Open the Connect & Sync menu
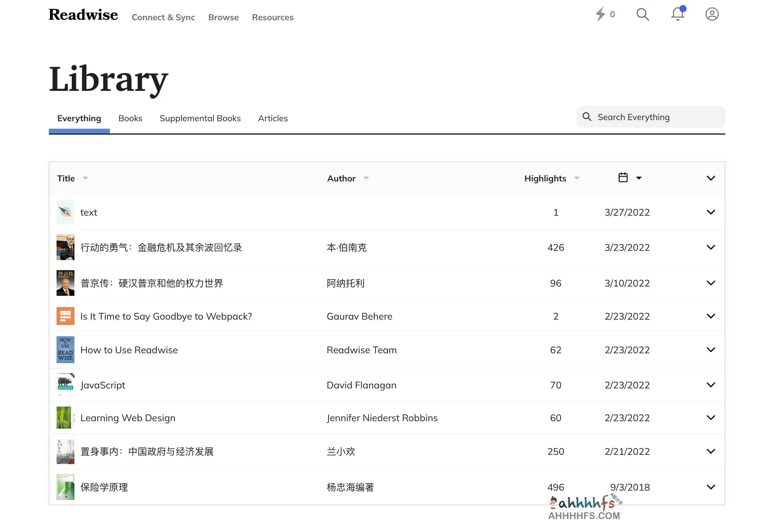 coord(163,17)
